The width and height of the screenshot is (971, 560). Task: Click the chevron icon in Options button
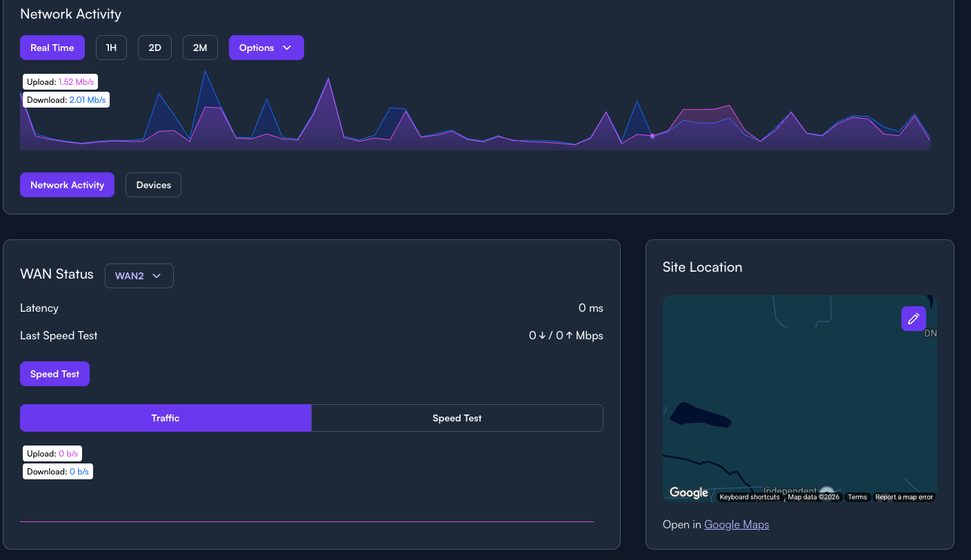point(287,48)
